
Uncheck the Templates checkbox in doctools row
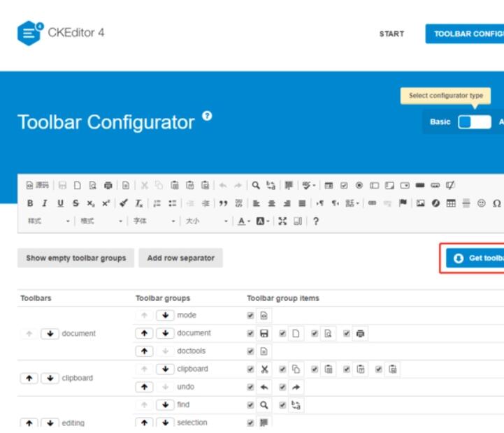coord(250,351)
